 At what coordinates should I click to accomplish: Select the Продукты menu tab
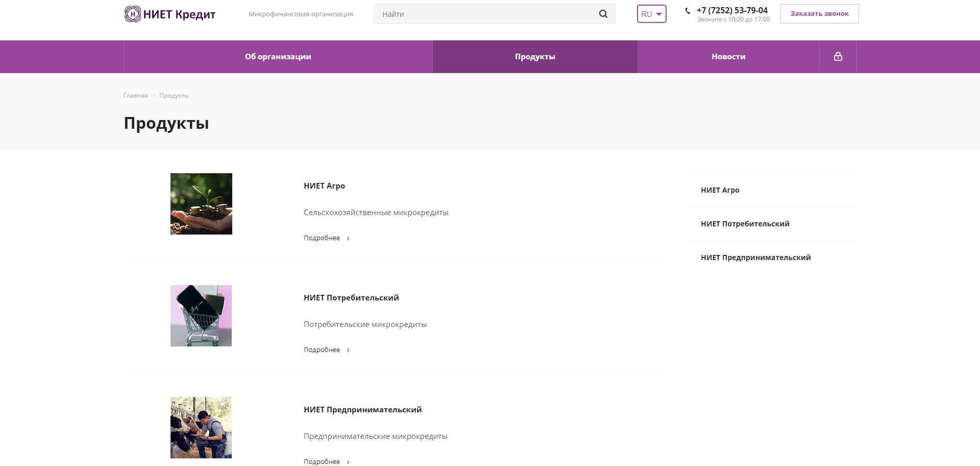pos(534,57)
